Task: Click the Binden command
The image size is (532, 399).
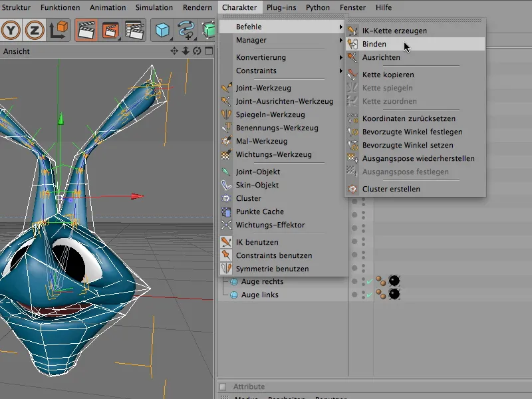Action: coord(415,44)
